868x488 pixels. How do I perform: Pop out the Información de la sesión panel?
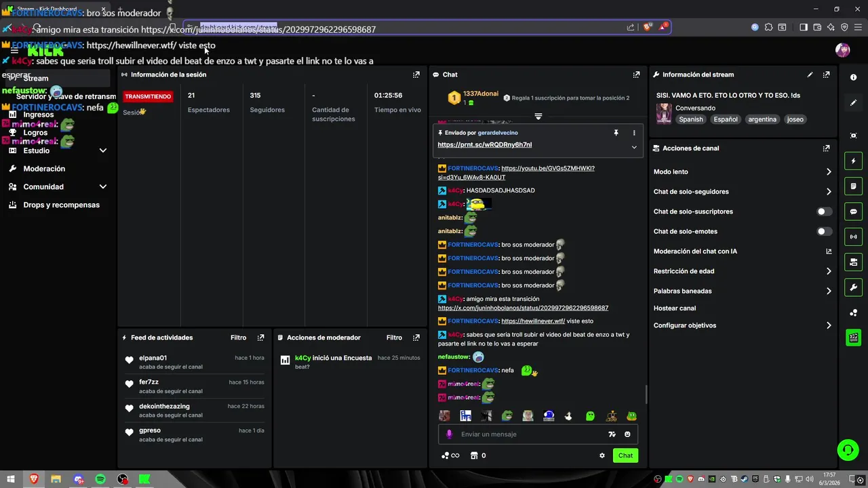tap(416, 75)
